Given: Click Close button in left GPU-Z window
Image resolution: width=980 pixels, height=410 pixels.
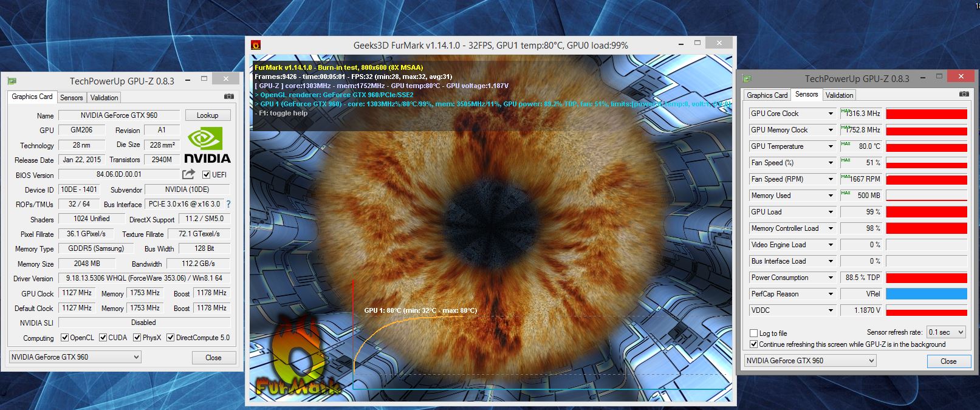Looking at the screenshot, I should click(x=213, y=358).
